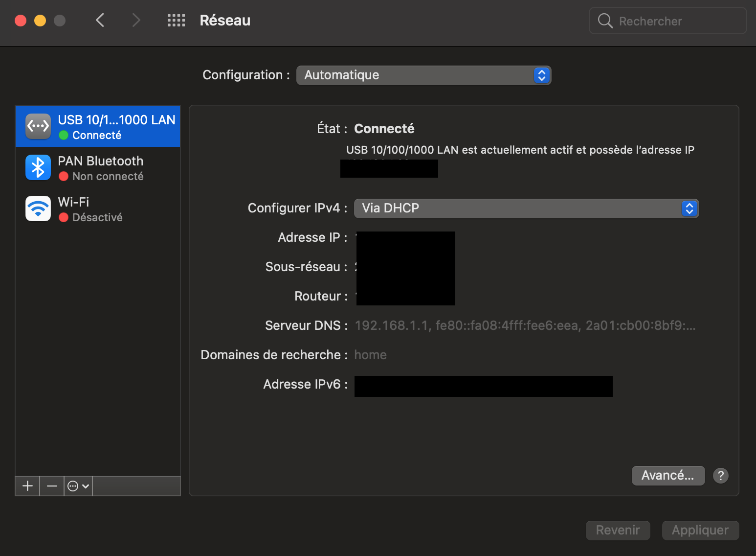Open the help question mark button
Viewport: 756px width, 556px height.
(x=720, y=476)
